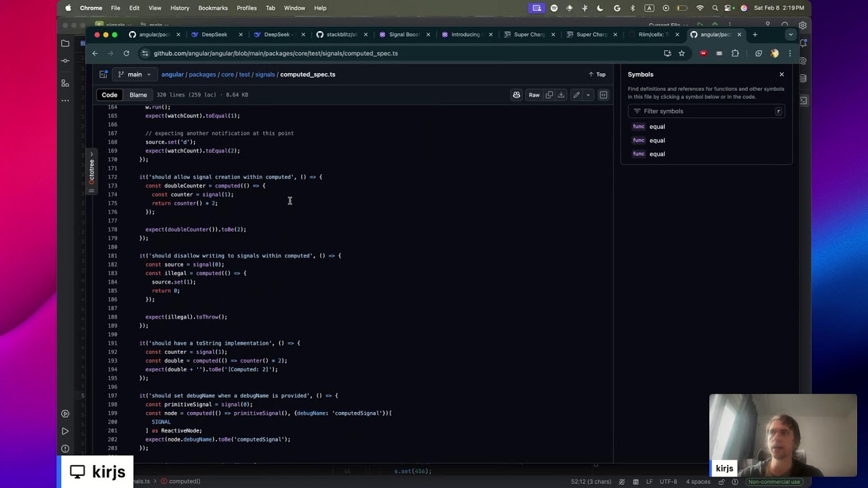Viewport: 868px width, 488px height.
Task: Open the Extensions puzzle icon
Action: point(735,53)
